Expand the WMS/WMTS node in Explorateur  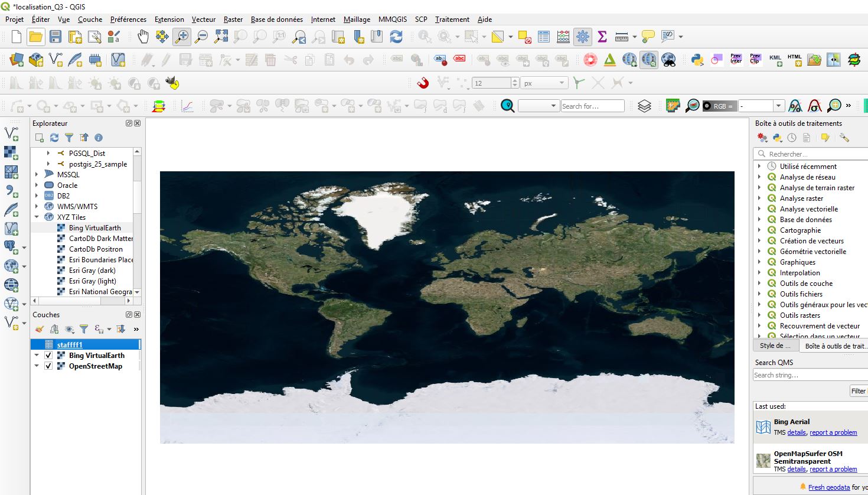[37, 206]
